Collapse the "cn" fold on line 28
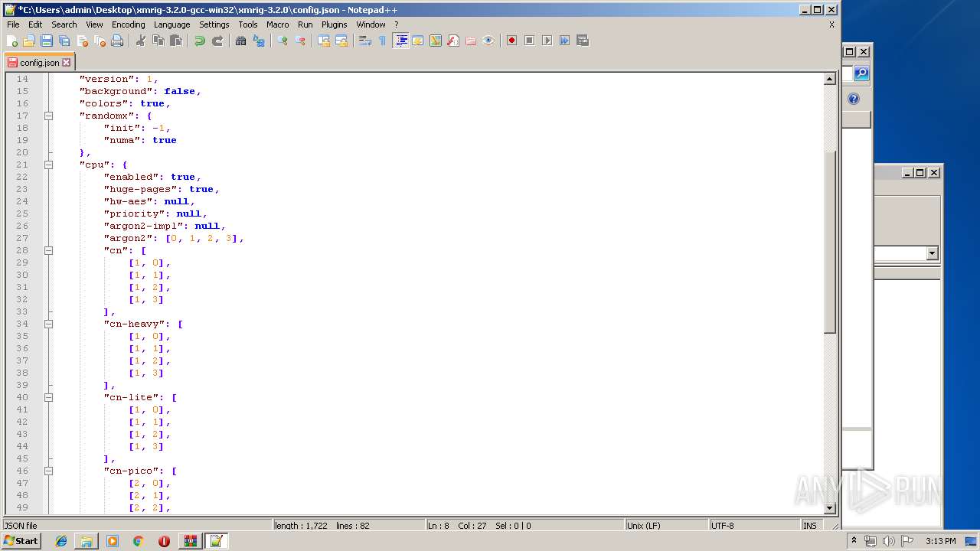The height and width of the screenshot is (551, 980). click(48, 250)
